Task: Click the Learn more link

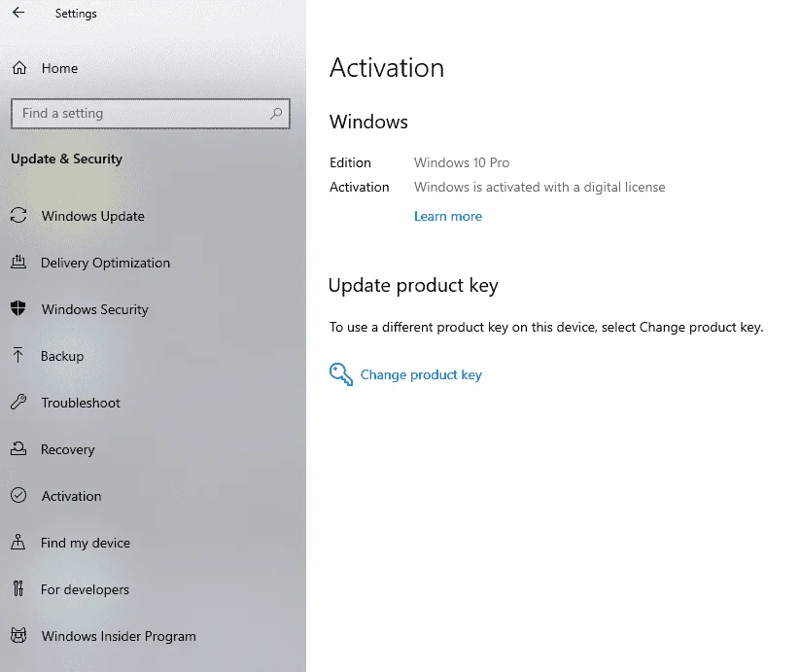Action: [448, 216]
